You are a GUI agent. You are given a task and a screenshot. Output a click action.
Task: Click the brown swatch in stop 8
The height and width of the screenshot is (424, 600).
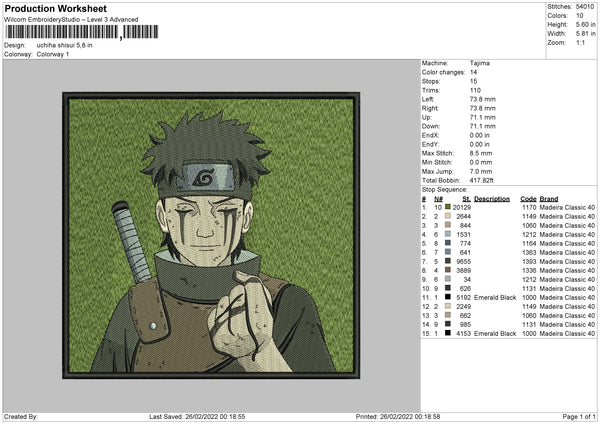point(447,270)
